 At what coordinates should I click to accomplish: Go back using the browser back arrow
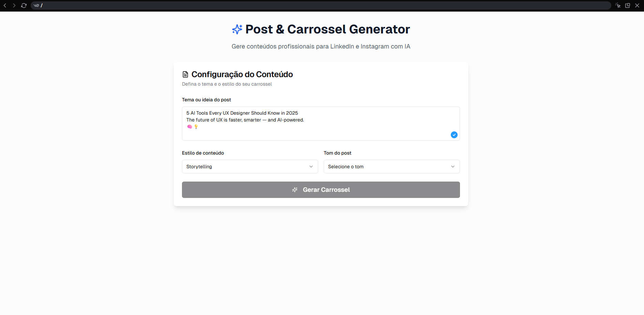[5, 5]
